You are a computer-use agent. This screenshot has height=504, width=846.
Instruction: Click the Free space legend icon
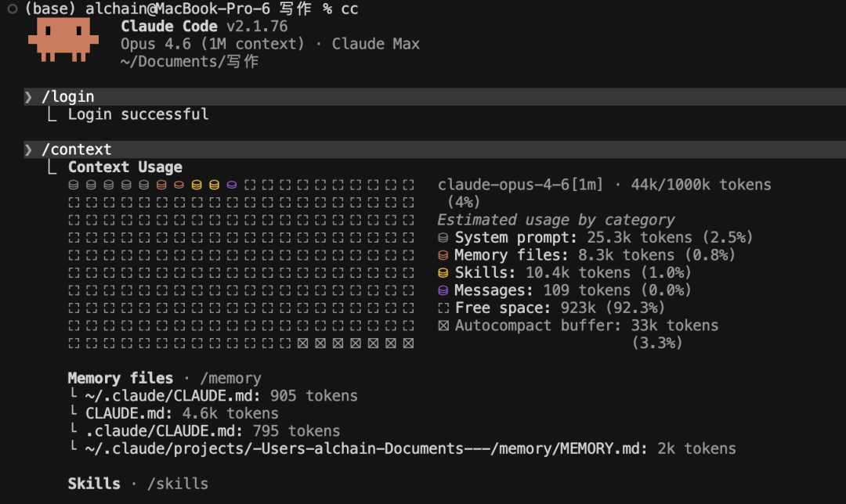443,308
